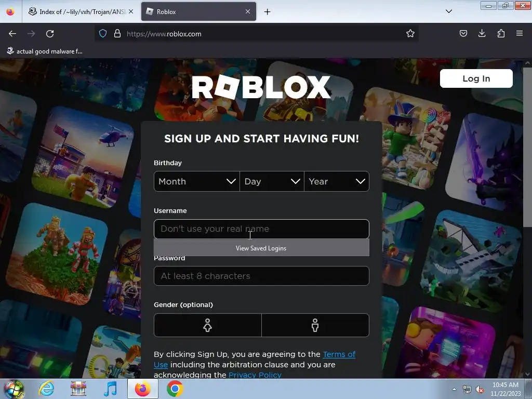Bookmark this page with the star icon

pyautogui.click(x=410, y=34)
